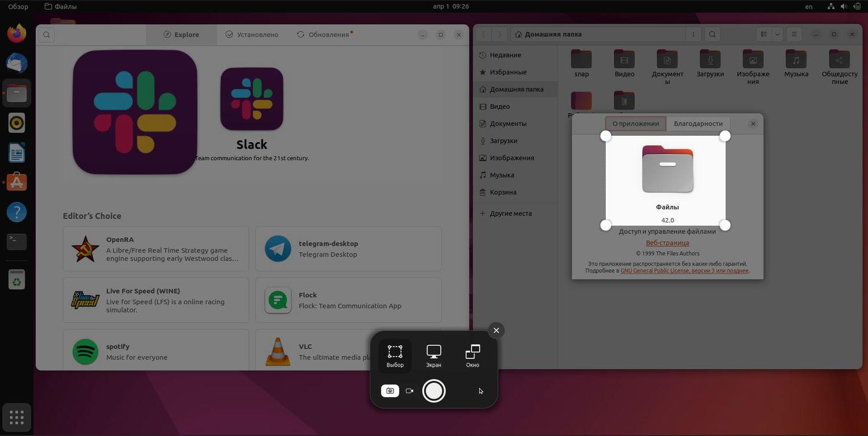Click the search button in the Software window
868x436 pixels.
pyautogui.click(x=47, y=35)
